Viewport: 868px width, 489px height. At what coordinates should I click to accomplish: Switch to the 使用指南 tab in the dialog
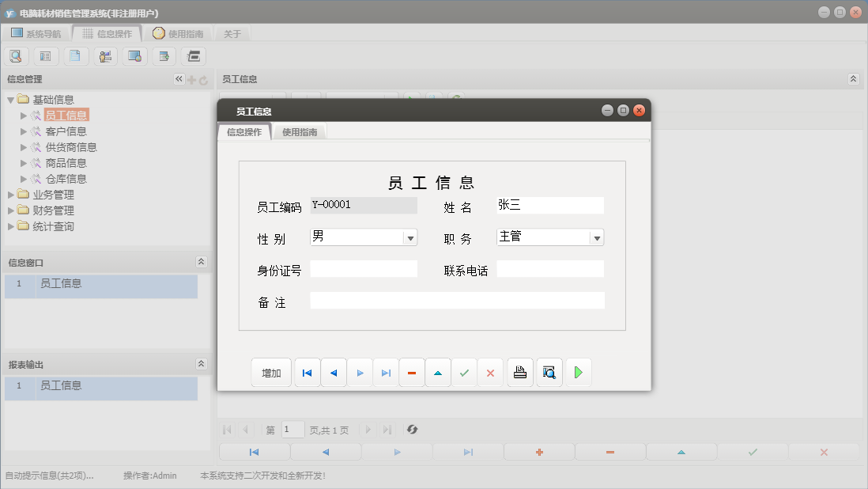(x=300, y=131)
